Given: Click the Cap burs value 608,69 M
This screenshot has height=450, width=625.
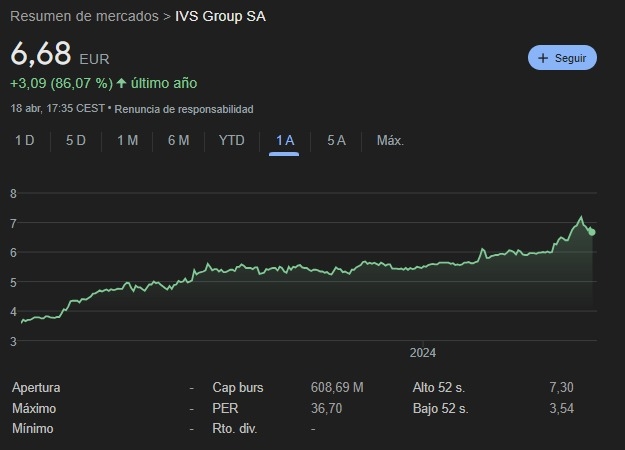Looking at the screenshot, I should pyautogui.click(x=337, y=387).
